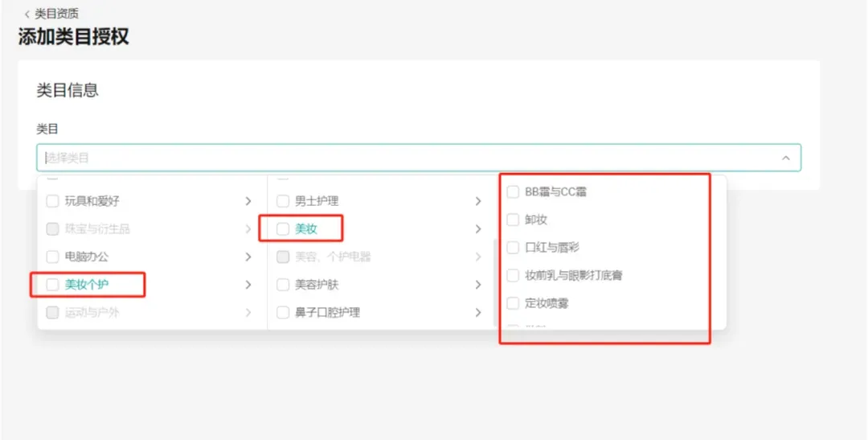Screen dimensions: 868x440
Task: Expand 美妆 with its right arrow
Action: 478,229
